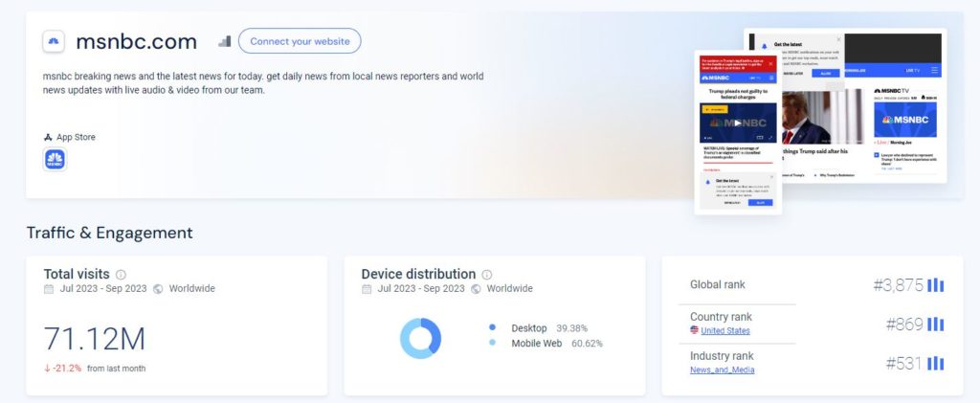Image resolution: width=980 pixels, height=403 pixels.
Task: Click the Global rank bar chart icon
Action: [936, 285]
